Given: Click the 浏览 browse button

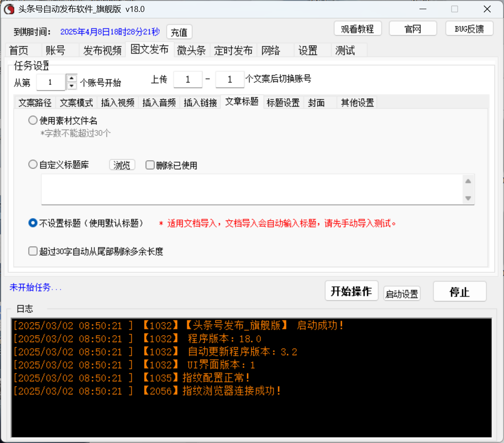Looking at the screenshot, I should pos(122,165).
